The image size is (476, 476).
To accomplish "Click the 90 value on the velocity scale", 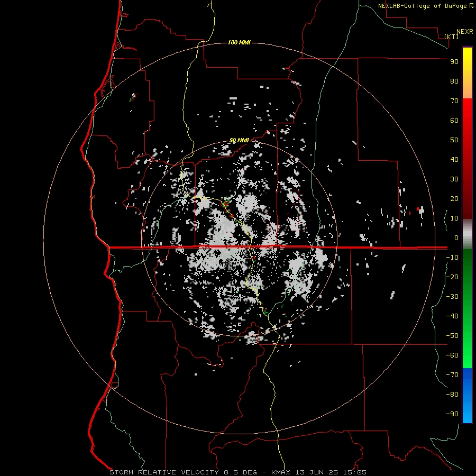I will click(x=454, y=62).
